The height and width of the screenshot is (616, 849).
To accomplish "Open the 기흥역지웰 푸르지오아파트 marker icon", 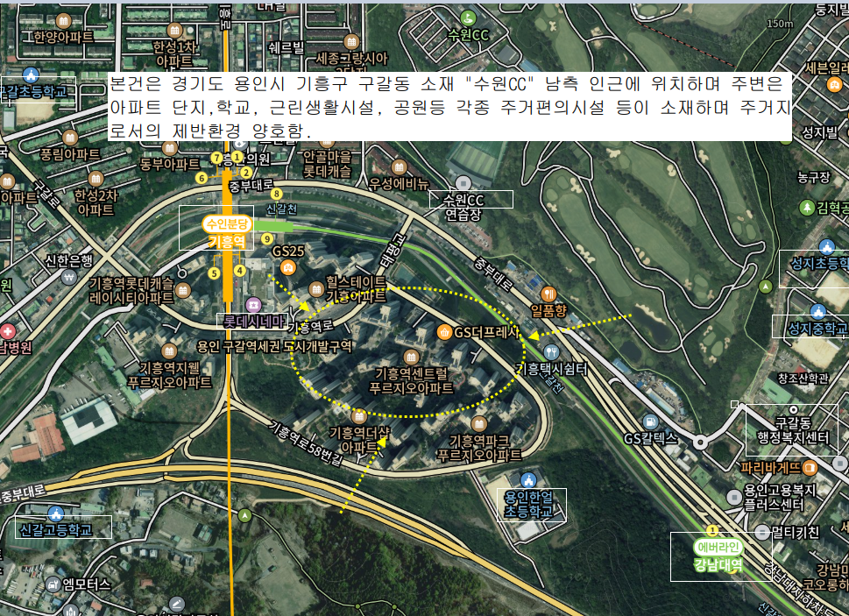I will click(169, 351).
